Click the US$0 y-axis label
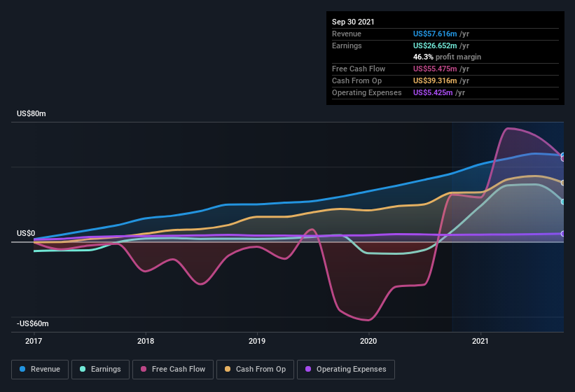 (26, 233)
